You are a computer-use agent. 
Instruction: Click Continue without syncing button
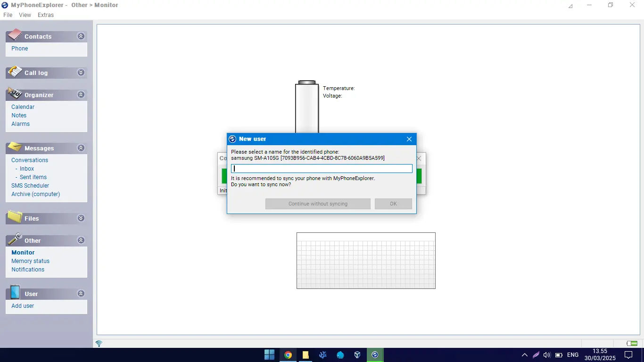318,204
